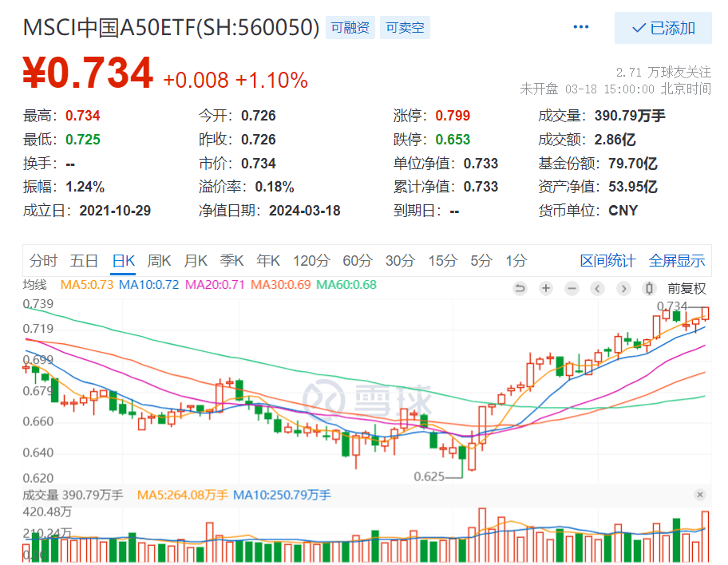The width and height of the screenshot is (728, 565).
Task: Zoom in on the candlestick chart
Action: click(546, 288)
